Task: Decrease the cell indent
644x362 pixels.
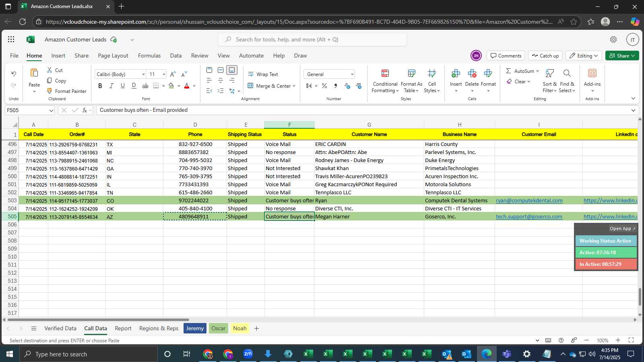Action: click(209, 91)
